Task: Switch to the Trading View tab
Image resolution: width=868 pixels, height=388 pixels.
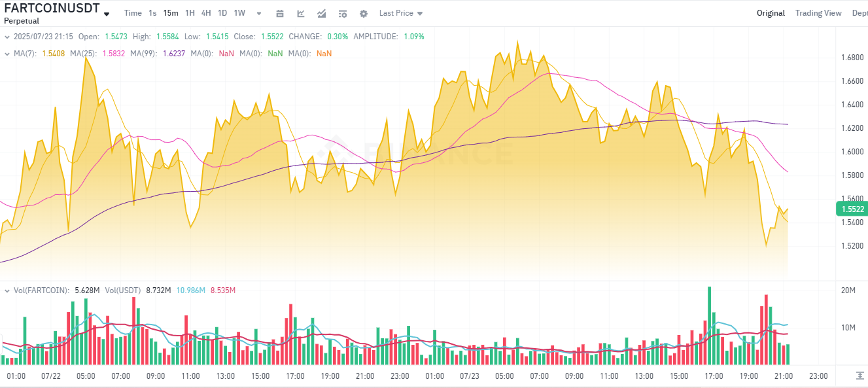Action: click(x=818, y=13)
